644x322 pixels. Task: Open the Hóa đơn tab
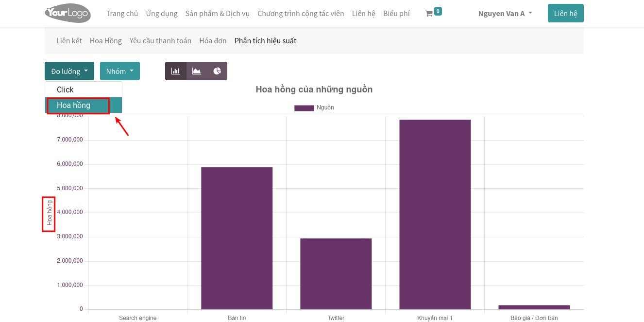pos(213,41)
